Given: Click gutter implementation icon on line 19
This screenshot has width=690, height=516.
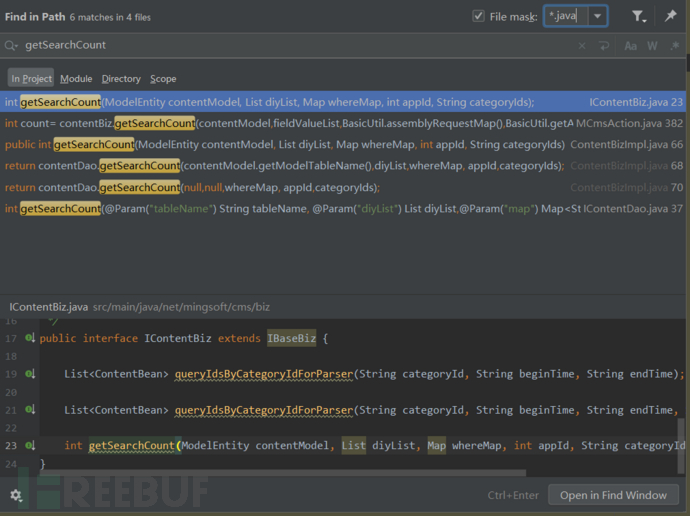Looking at the screenshot, I should (30, 374).
